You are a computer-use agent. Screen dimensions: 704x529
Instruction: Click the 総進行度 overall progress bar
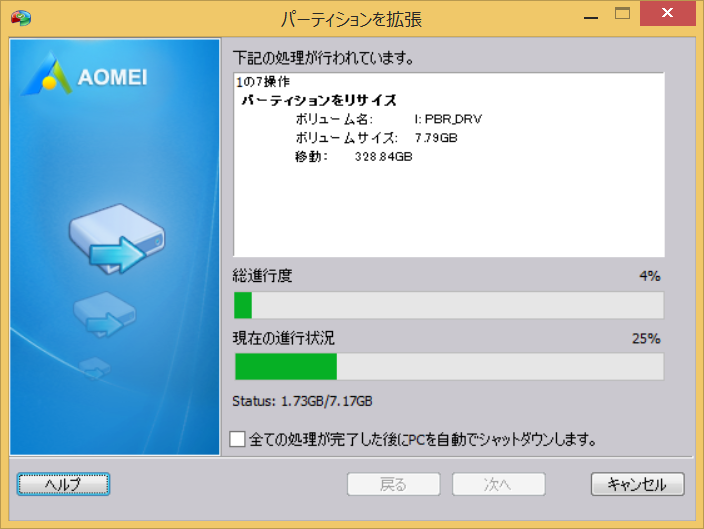tap(449, 305)
